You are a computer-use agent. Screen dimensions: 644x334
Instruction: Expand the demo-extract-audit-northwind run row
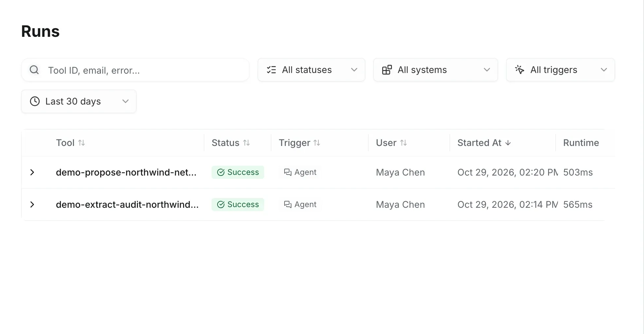pyautogui.click(x=32, y=204)
